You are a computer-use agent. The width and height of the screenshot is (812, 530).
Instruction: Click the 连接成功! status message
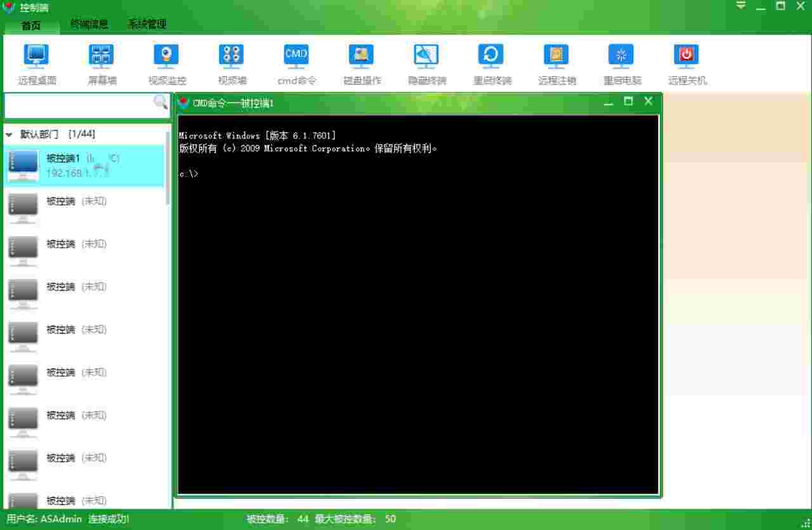[108, 519]
